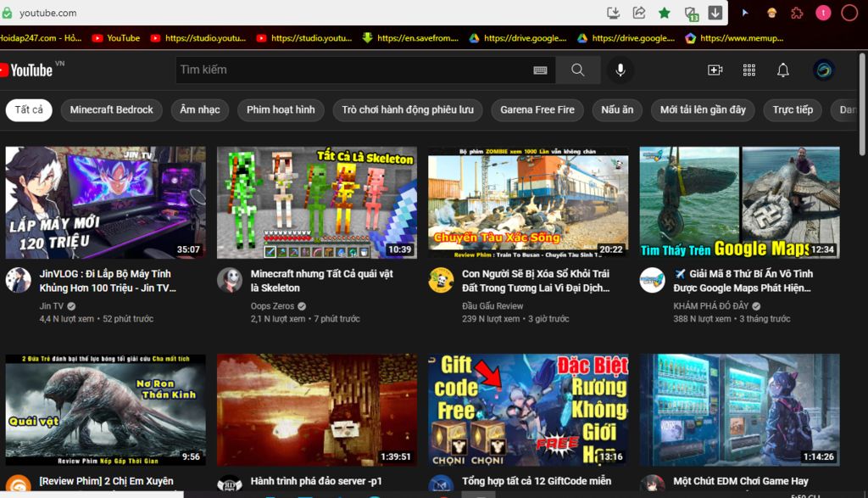
Task: Open the YouTube apps grid icon
Action: tap(749, 70)
